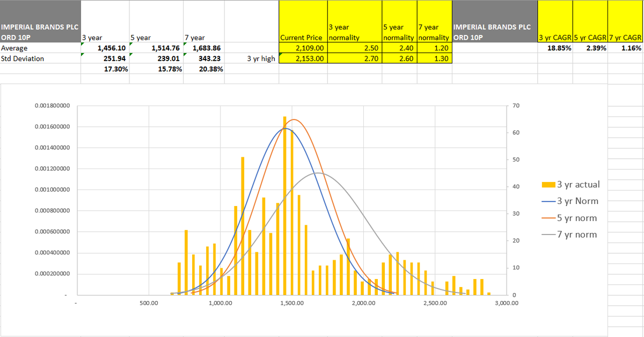
Task: Click the Current Price header cell
Action: point(303,22)
